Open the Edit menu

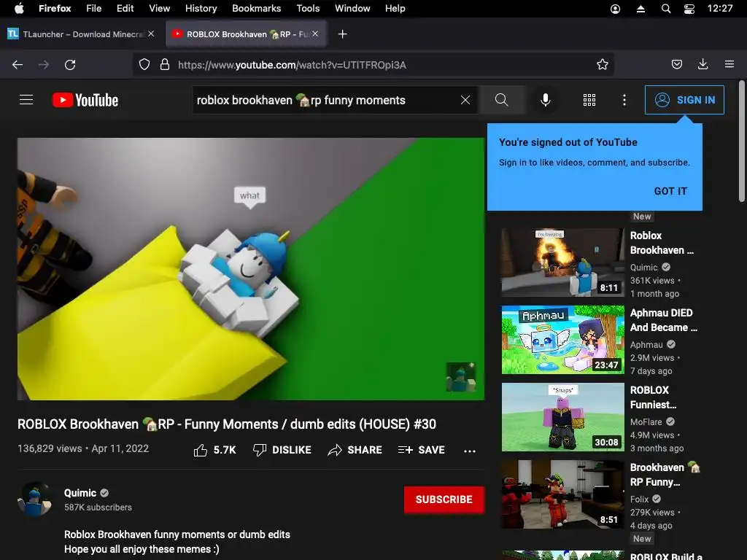(x=125, y=8)
